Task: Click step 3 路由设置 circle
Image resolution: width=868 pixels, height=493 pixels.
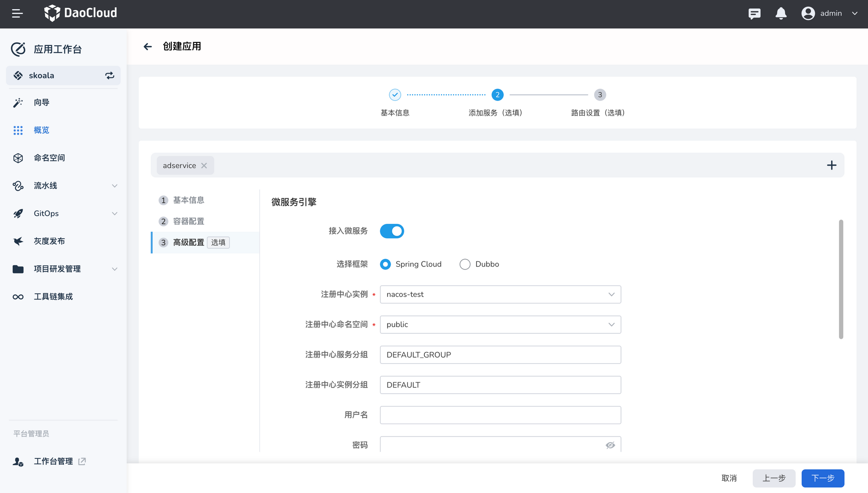Action: pyautogui.click(x=600, y=95)
